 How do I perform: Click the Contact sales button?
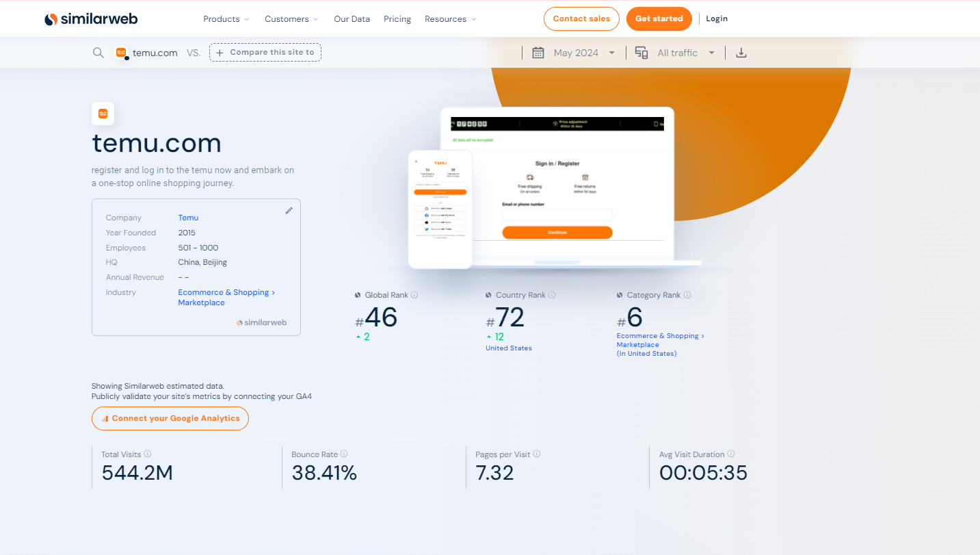581,19
